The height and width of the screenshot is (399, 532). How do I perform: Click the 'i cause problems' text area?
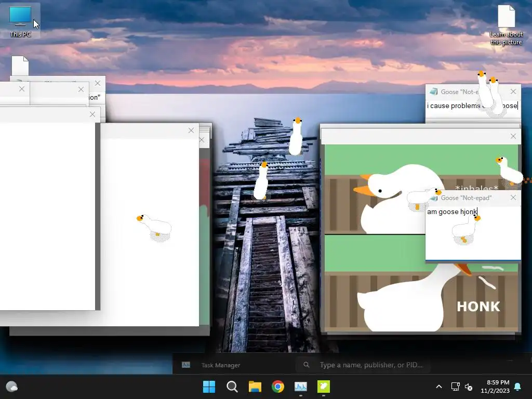point(473,106)
